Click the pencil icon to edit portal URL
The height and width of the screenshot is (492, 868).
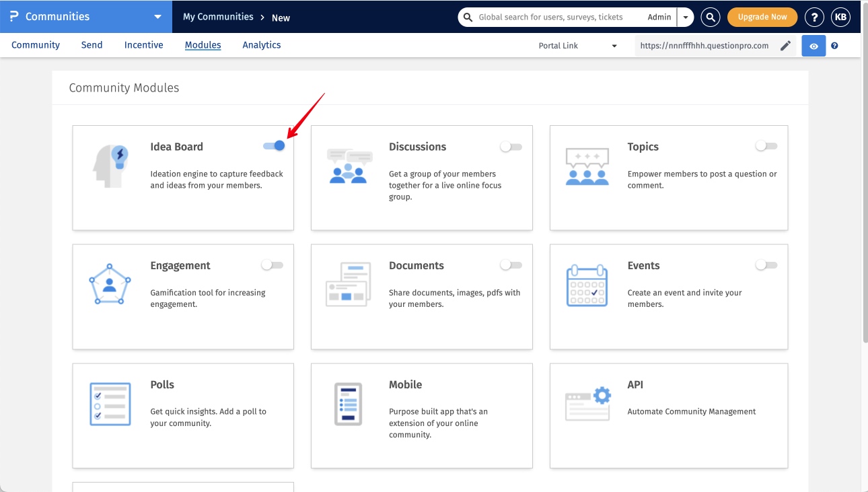tap(785, 46)
